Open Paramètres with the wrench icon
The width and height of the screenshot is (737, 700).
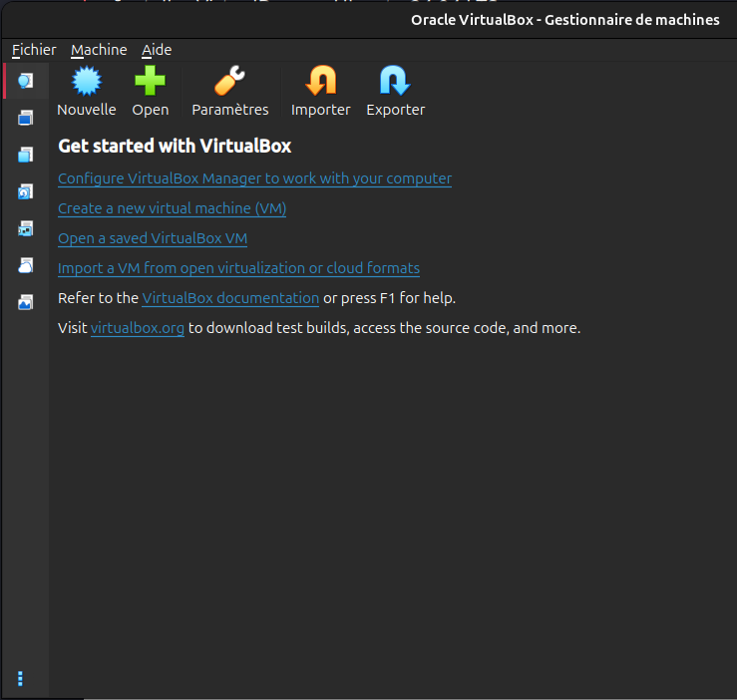[x=230, y=81]
